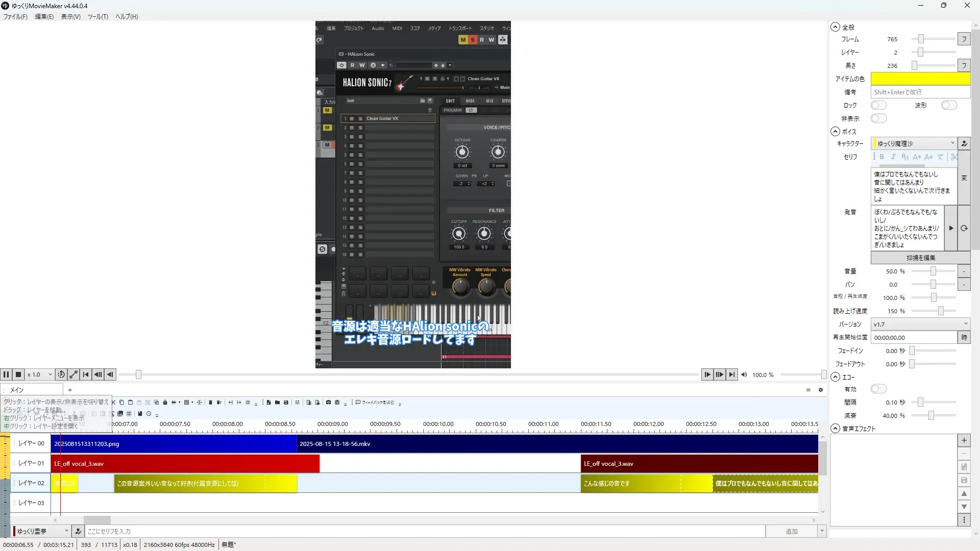Viewport: 980px width, 551px height.
Task: Toggle the 波形 waveform switch
Action: tap(949, 105)
